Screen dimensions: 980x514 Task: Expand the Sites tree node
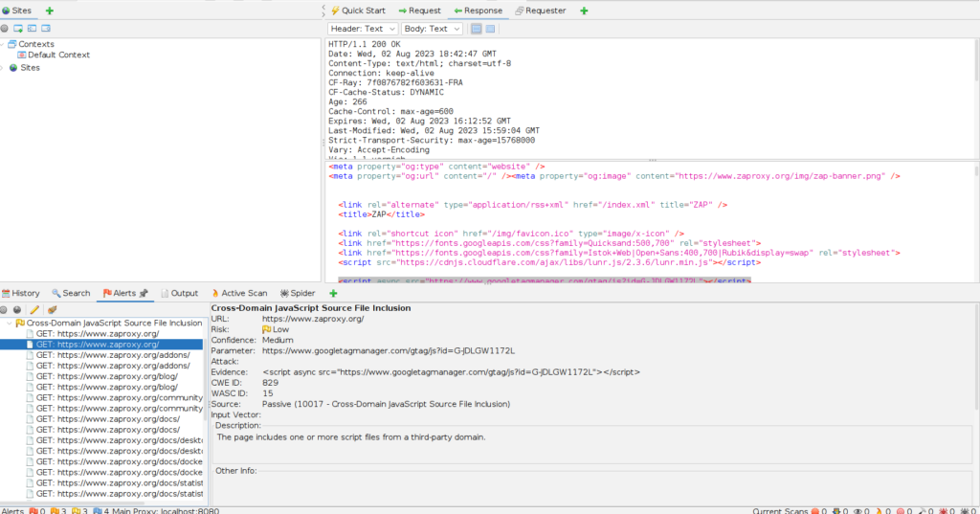pyautogui.click(x=3, y=68)
